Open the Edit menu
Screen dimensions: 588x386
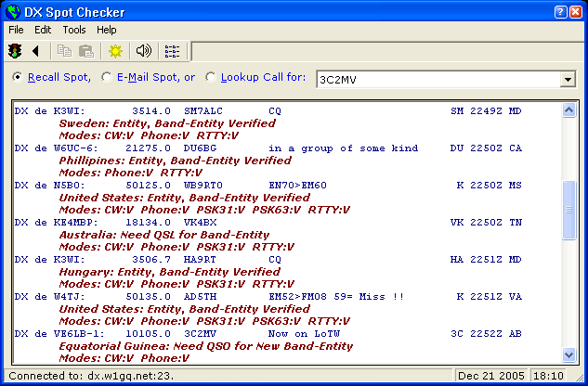click(x=43, y=30)
